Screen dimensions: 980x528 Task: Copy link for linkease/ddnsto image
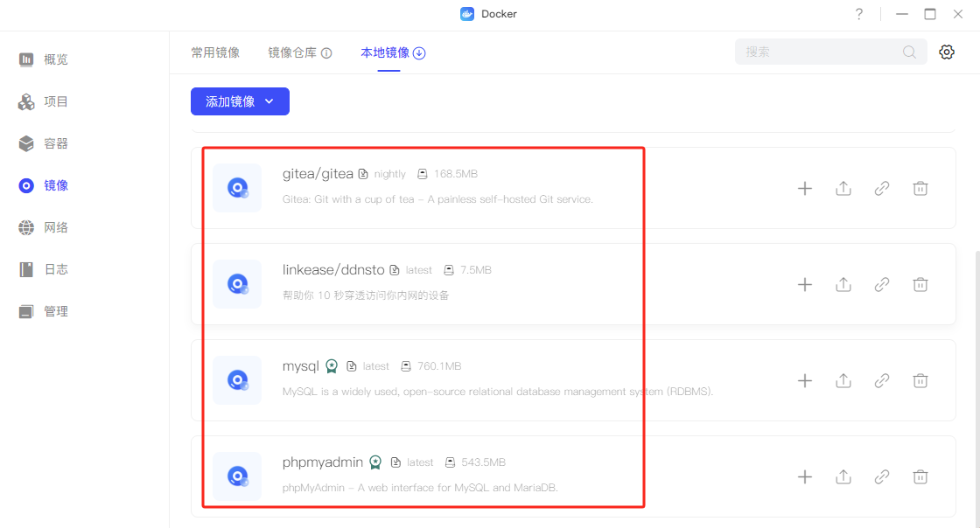[x=882, y=285]
